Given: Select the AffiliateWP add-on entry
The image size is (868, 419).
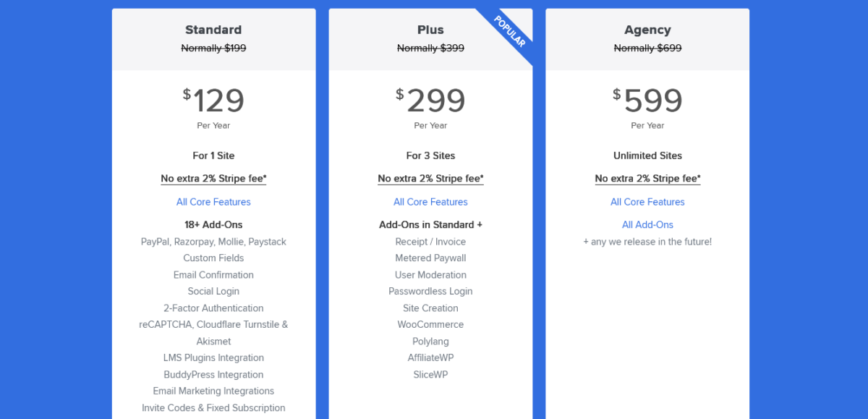Looking at the screenshot, I should 430,357.
